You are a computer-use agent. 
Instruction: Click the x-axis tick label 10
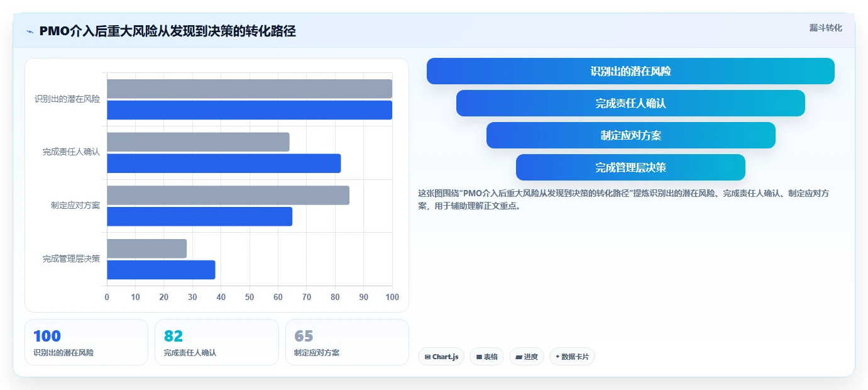click(135, 297)
